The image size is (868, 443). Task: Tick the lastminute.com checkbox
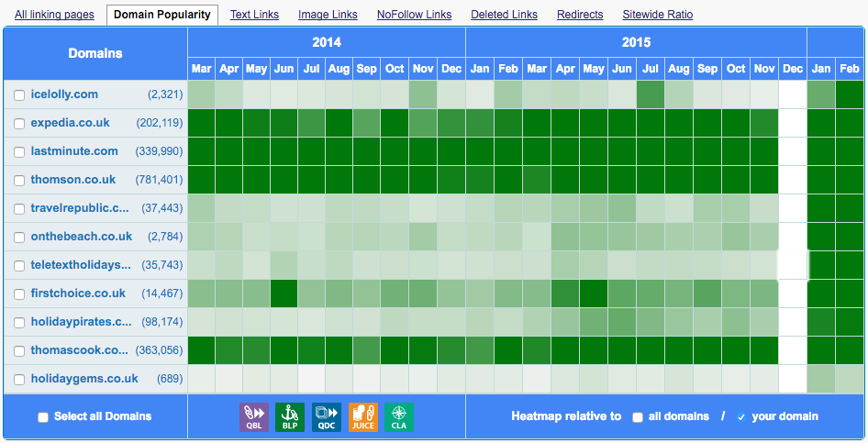19,152
